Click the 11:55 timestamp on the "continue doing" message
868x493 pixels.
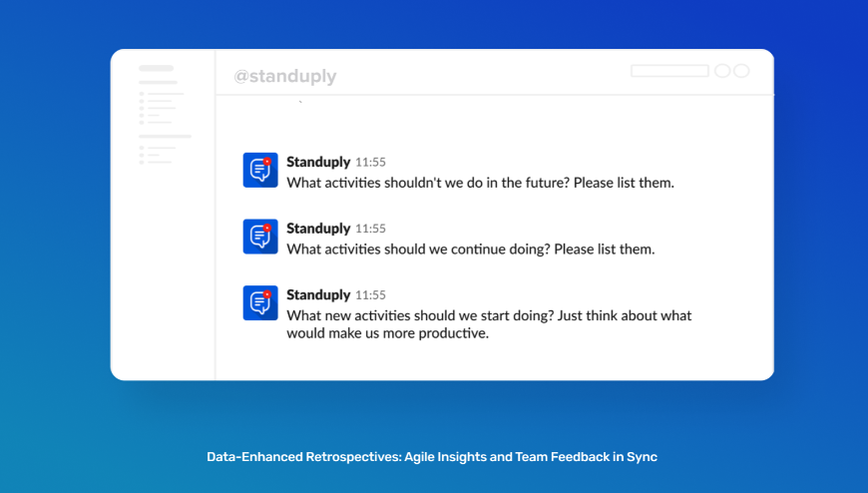pos(370,230)
